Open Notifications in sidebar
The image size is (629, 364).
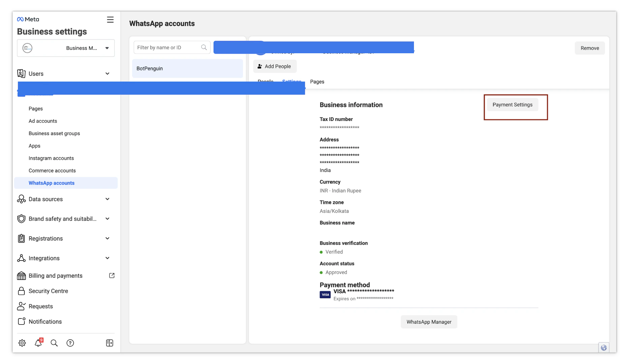(45, 322)
